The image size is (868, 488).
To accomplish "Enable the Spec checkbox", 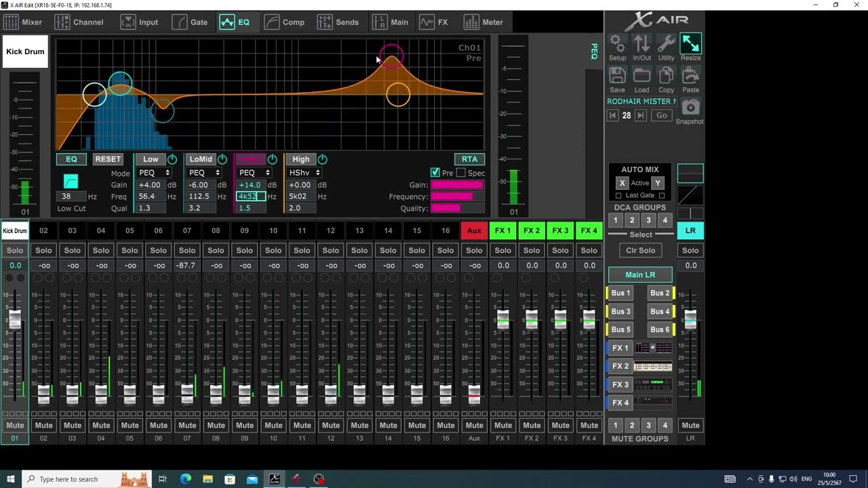I will click(460, 173).
